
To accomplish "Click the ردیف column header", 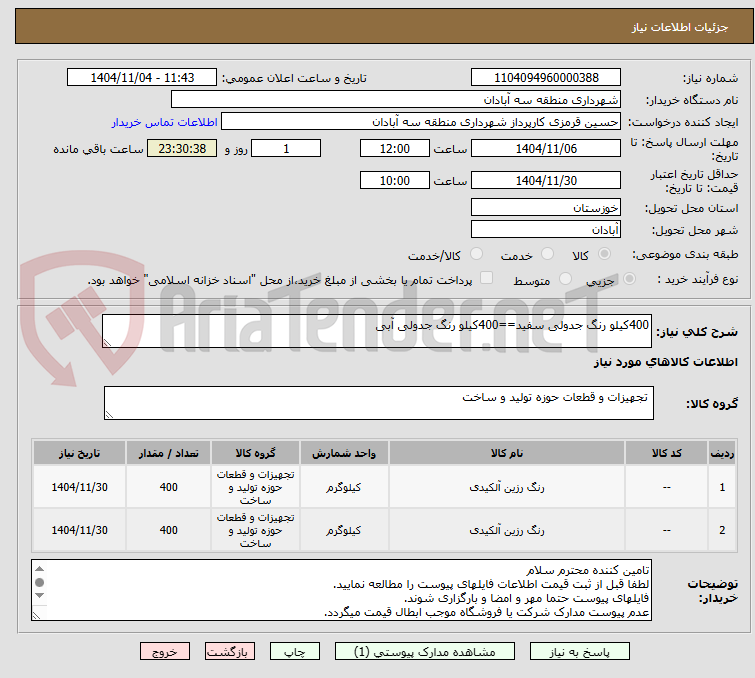I will [x=722, y=453].
